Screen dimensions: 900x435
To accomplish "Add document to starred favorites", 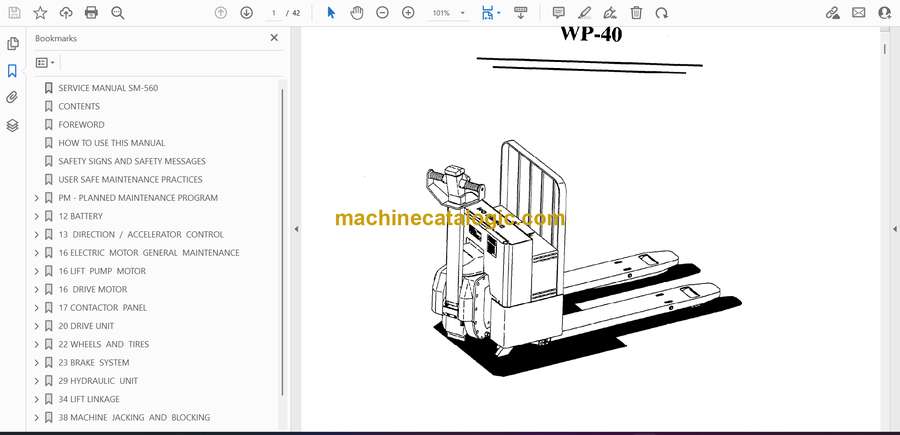I will [x=40, y=13].
